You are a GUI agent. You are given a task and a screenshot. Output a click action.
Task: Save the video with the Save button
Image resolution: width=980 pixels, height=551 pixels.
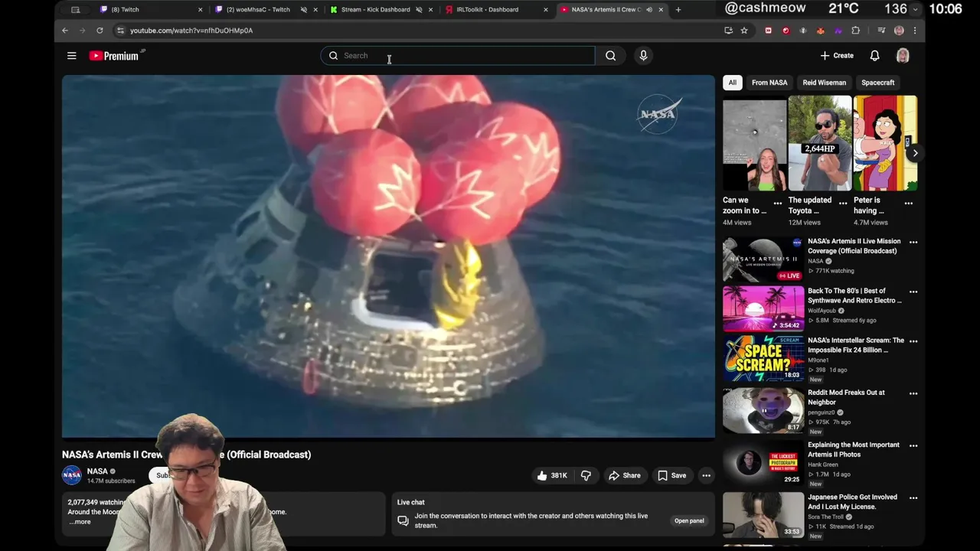point(672,475)
